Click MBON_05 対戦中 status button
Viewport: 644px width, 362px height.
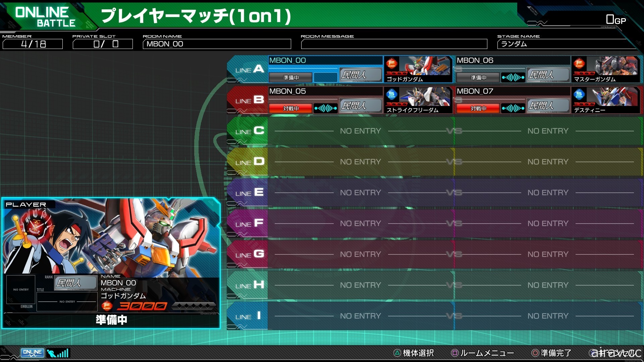coord(290,109)
